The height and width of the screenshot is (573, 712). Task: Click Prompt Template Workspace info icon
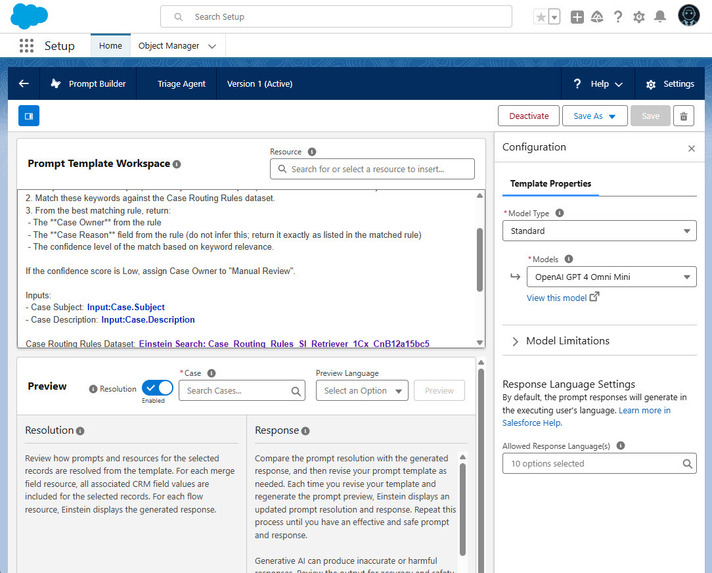click(177, 164)
